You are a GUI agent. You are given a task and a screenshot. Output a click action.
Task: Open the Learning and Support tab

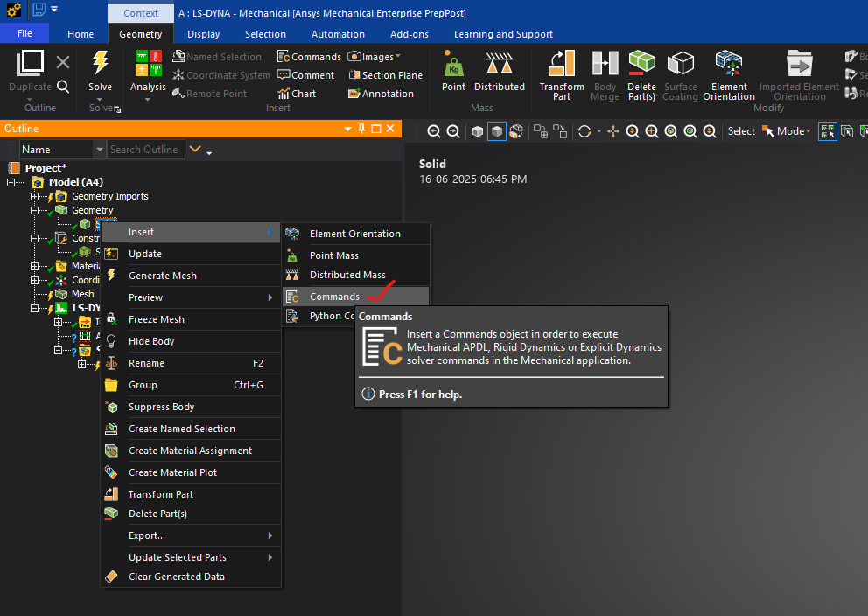click(503, 34)
